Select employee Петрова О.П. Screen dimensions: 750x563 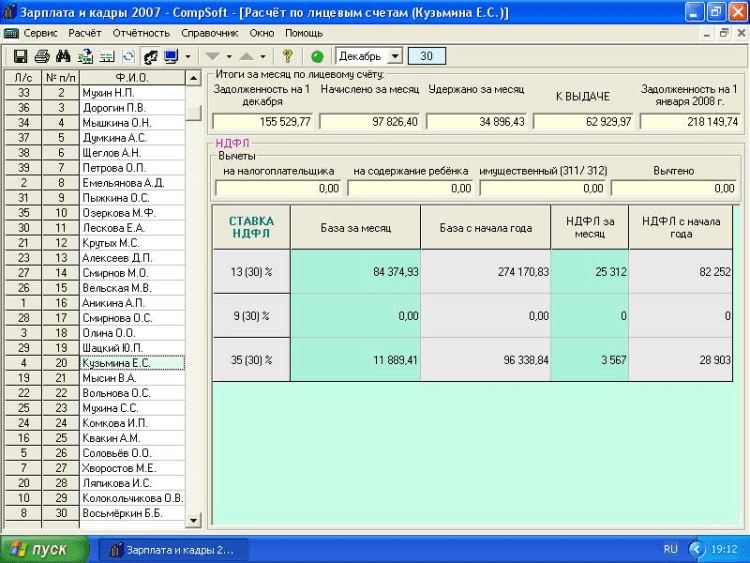tap(132, 168)
